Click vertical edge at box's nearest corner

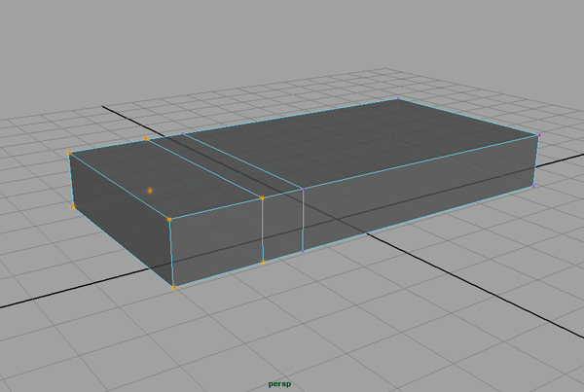coord(171,254)
